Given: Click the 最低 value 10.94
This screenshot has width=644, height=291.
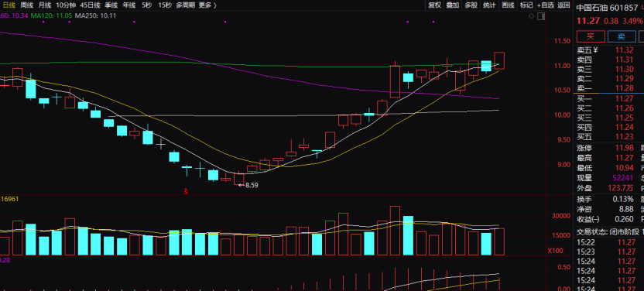Looking at the screenshot, I should (x=625, y=168).
